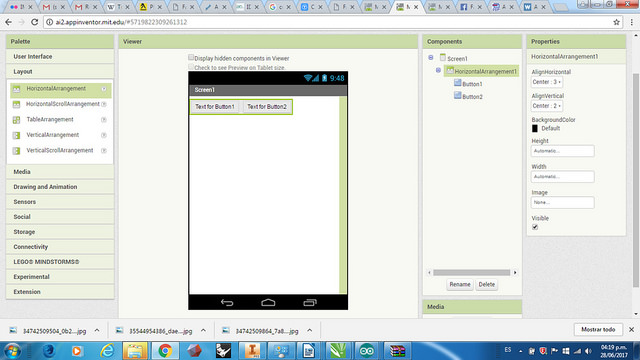
Task: Tap the phone preview recent apps icon
Action: tap(310, 302)
